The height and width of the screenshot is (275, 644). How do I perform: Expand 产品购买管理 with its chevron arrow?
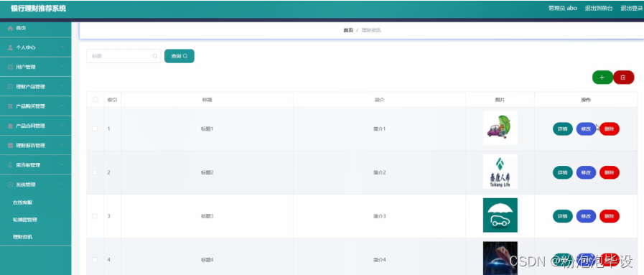(x=62, y=106)
